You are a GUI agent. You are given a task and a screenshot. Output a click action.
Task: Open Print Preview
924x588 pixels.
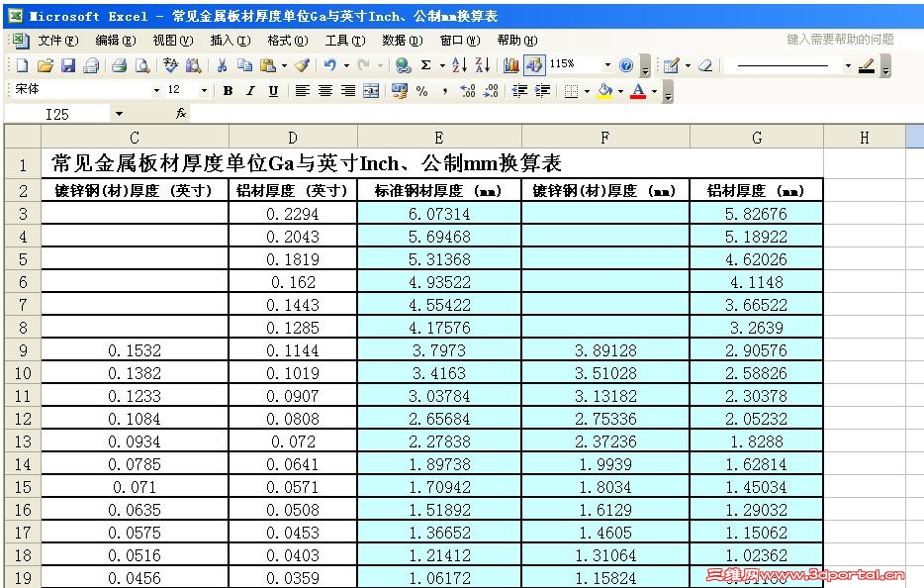coord(142,65)
